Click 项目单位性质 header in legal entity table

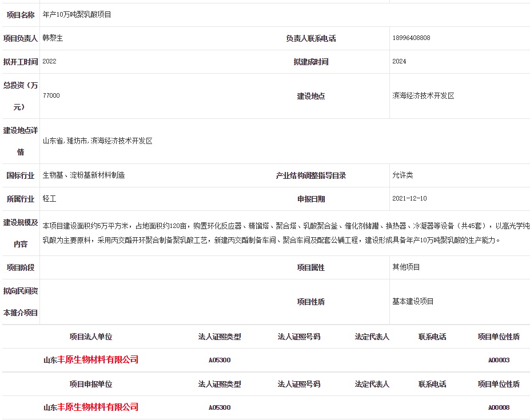(x=499, y=337)
